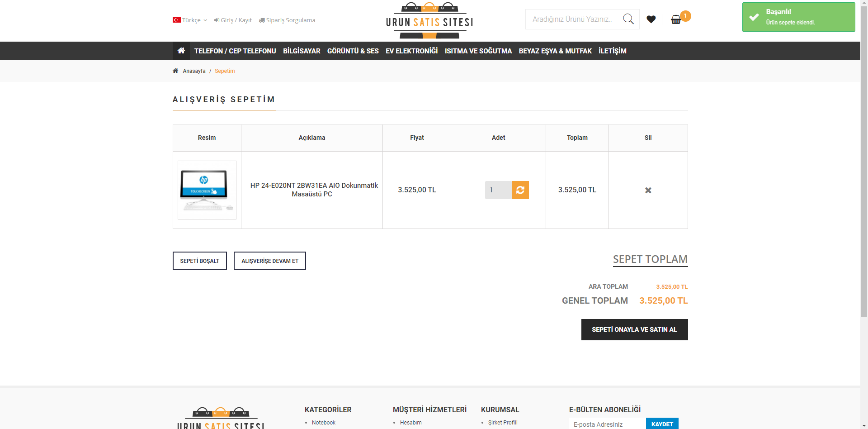868x429 pixels.
Task: Click the Sepet Toplam heading
Action: tap(650, 259)
